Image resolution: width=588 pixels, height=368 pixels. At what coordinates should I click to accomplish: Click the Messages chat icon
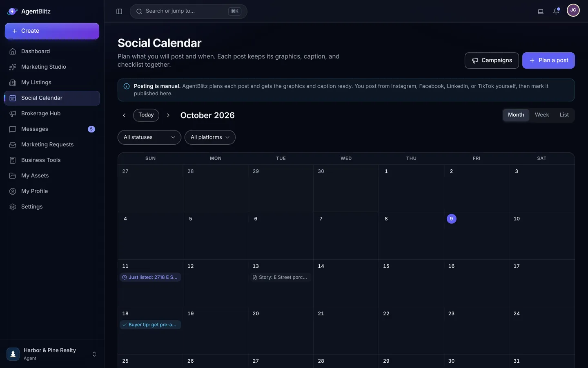[x=13, y=129]
